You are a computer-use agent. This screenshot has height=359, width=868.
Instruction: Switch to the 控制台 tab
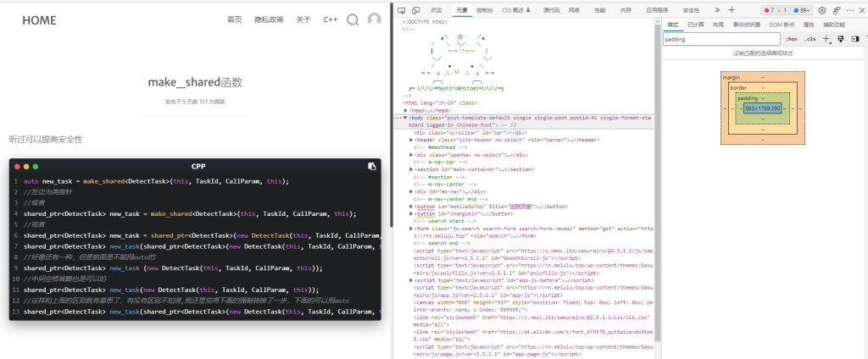484,10
